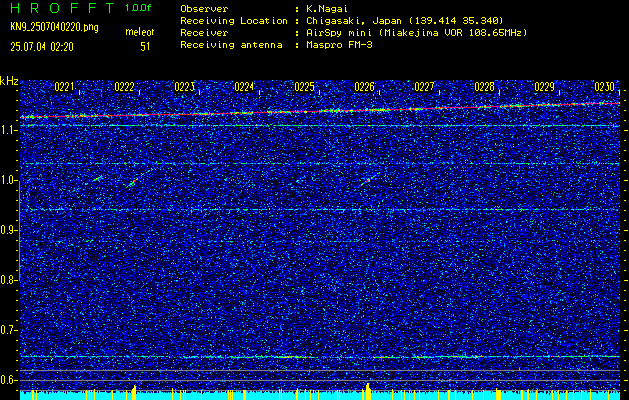Select the AirSpy mini receiver description

tap(416, 33)
